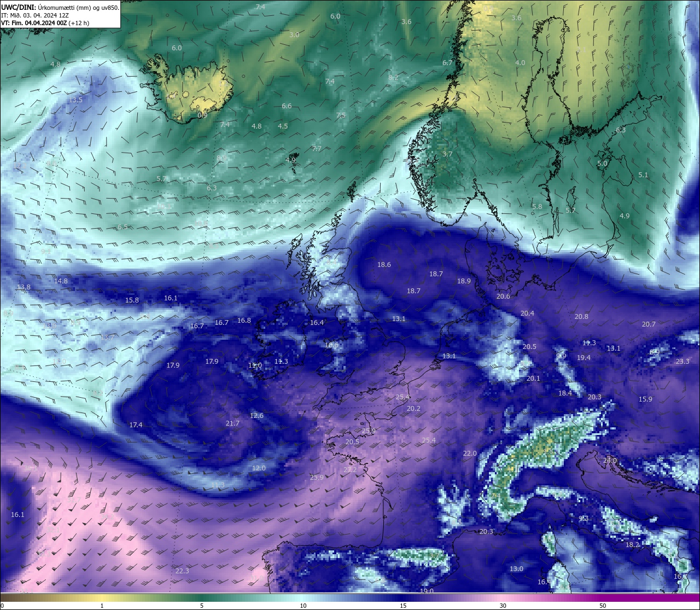Select the 15.9 map value
This screenshot has height=610, width=700.
pyautogui.click(x=645, y=399)
